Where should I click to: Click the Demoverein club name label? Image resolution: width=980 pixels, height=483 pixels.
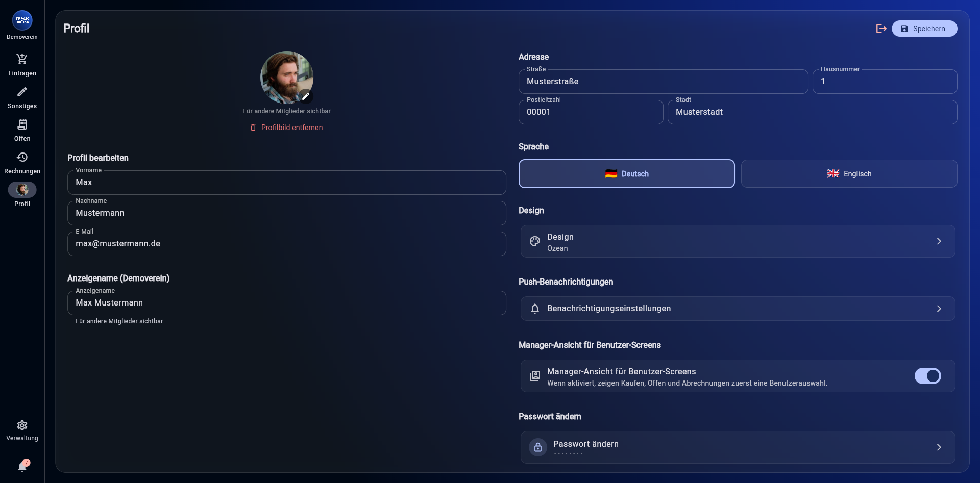pos(22,37)
